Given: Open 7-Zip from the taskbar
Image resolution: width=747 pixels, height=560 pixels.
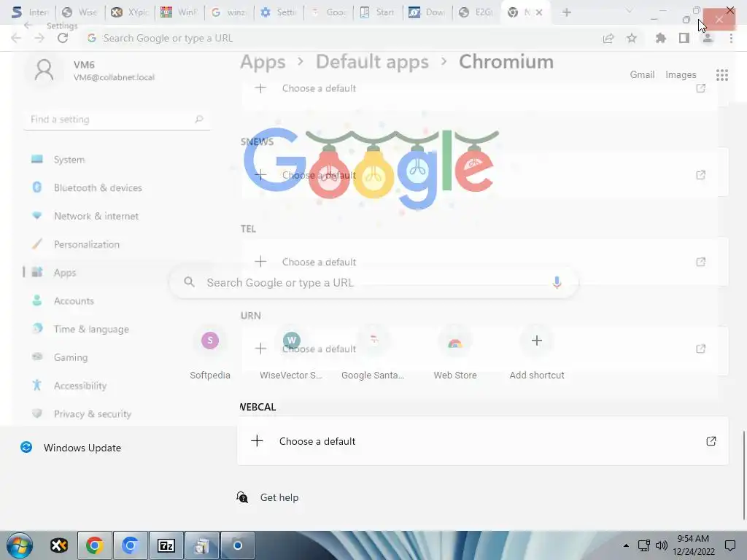Looking at the screenshot, I should (x=166, y=545).
